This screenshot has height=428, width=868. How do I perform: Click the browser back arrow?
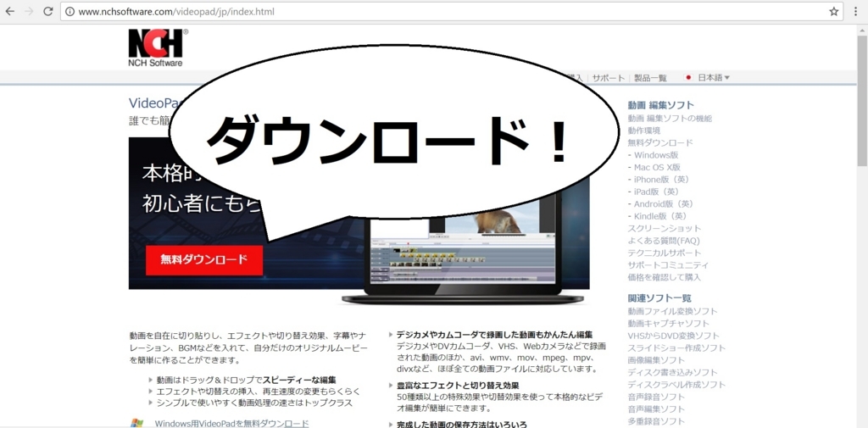click(10, 12)
